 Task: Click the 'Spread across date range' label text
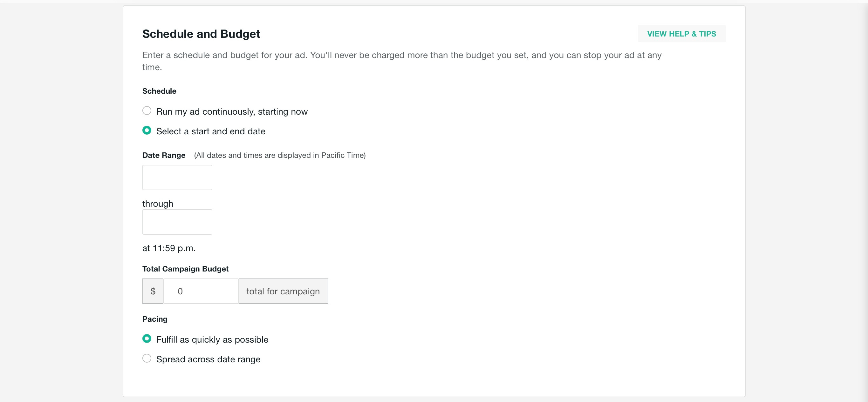click(x=208, y=359)
